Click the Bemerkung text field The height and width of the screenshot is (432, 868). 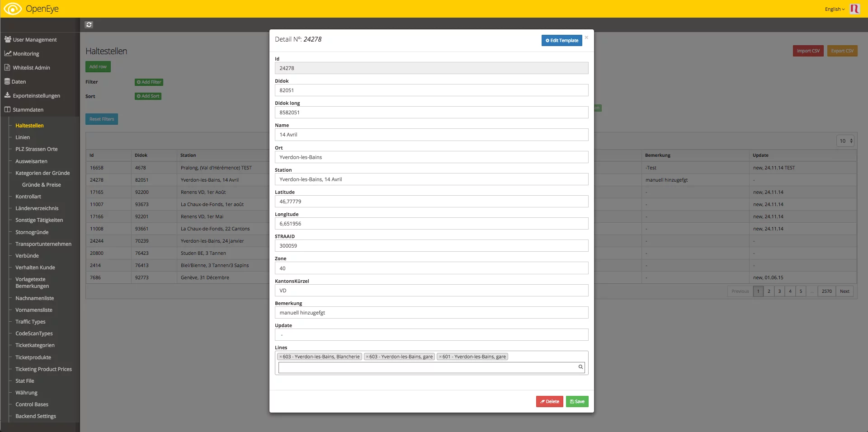(x=431, y=313)
